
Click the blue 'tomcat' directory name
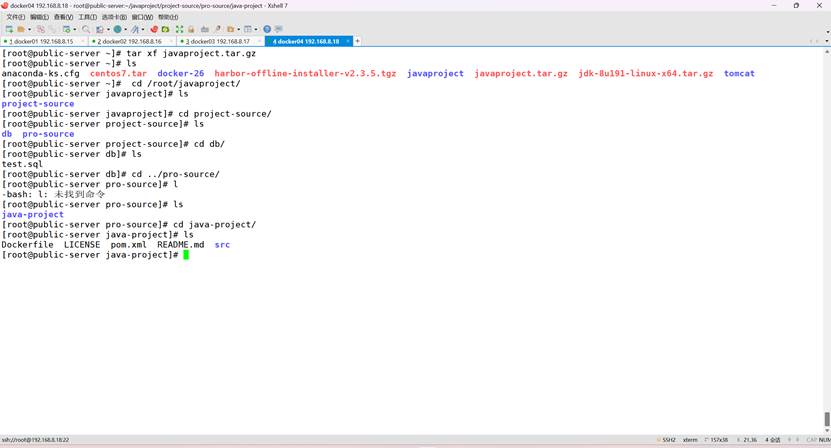click(739, 73)
